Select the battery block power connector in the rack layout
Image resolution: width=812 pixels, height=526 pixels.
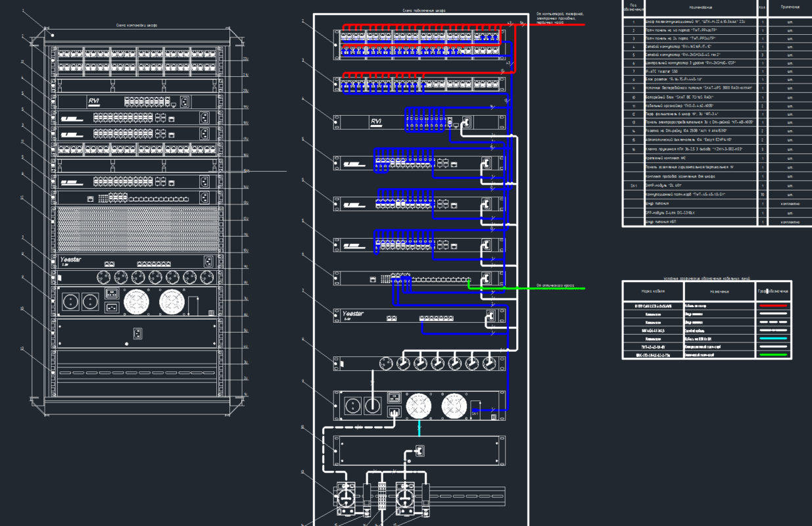tap(138, 333)
